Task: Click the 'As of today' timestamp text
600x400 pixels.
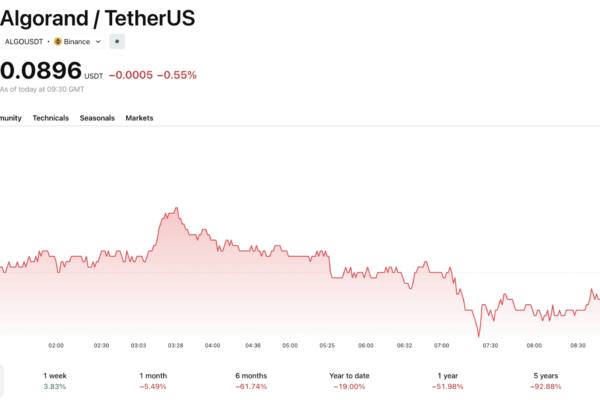Action: coord(41,90)
